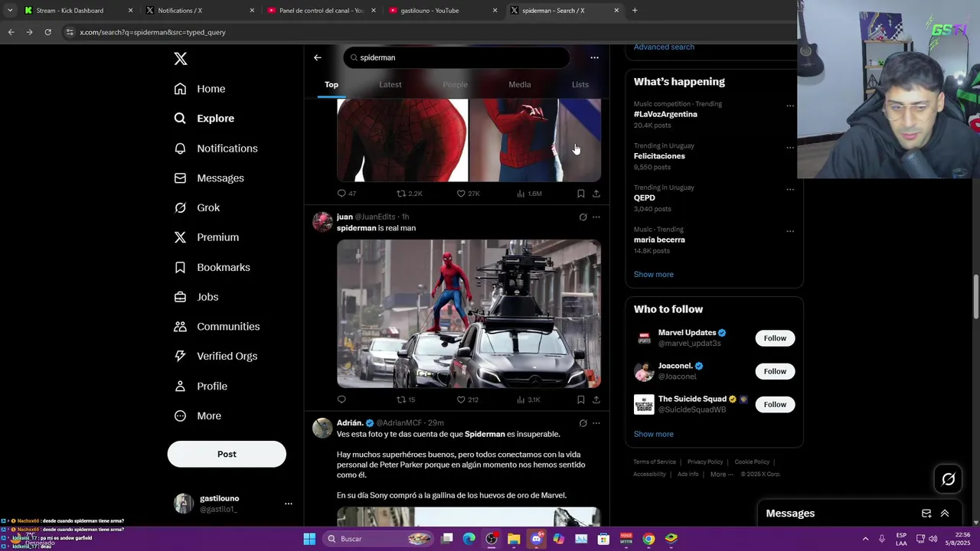Screen dimensions: 980x551
Task: Click the spiderman search input field
Action: [456, 57]
